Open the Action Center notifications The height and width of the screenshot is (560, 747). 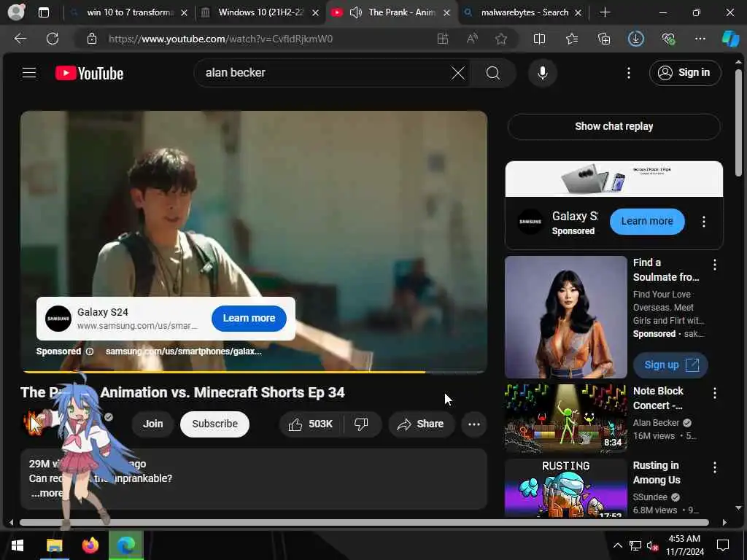(x=723, y=545)
